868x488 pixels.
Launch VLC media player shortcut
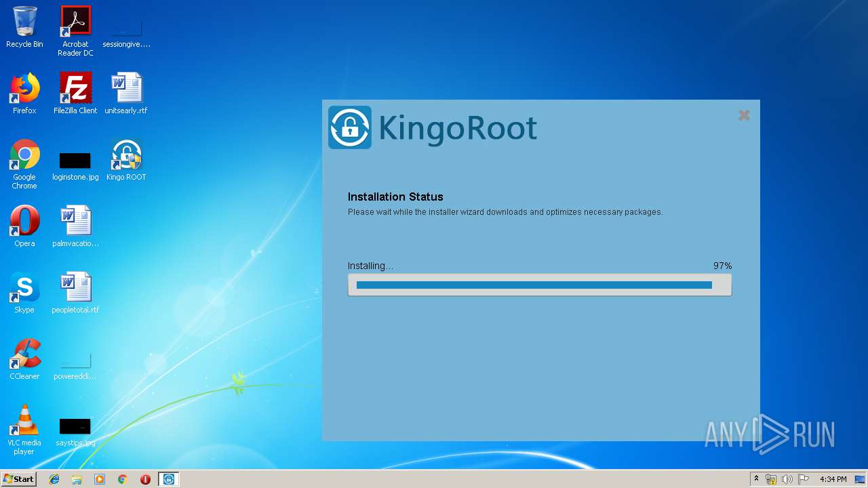tap(24, 430)
